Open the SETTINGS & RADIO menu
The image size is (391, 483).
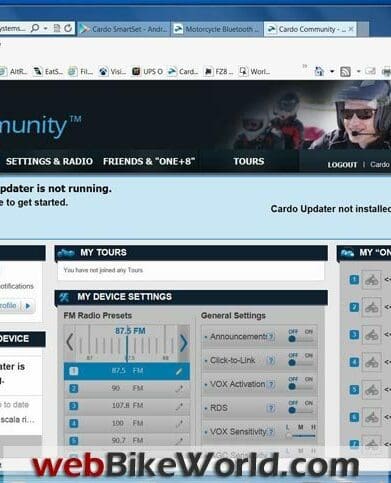point(49,161)
